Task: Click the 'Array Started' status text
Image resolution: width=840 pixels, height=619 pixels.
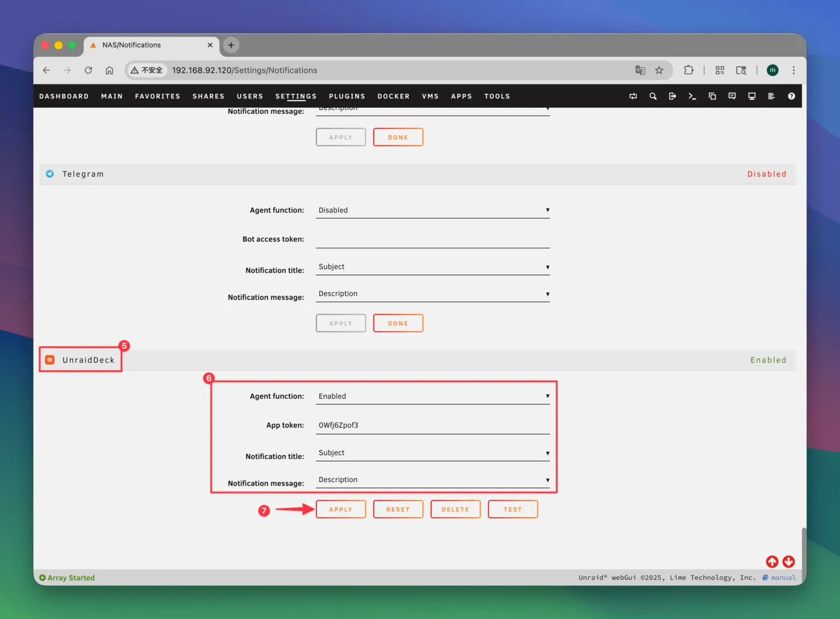Action: 71,577
